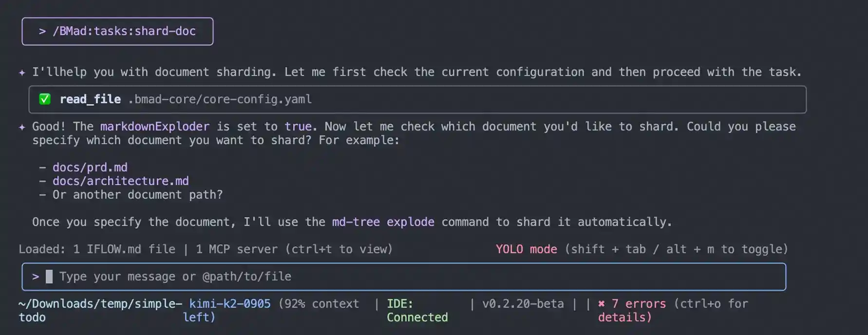
Task: Click the sparkle icon before "Good! The"
Action: [x=22, y=127]
